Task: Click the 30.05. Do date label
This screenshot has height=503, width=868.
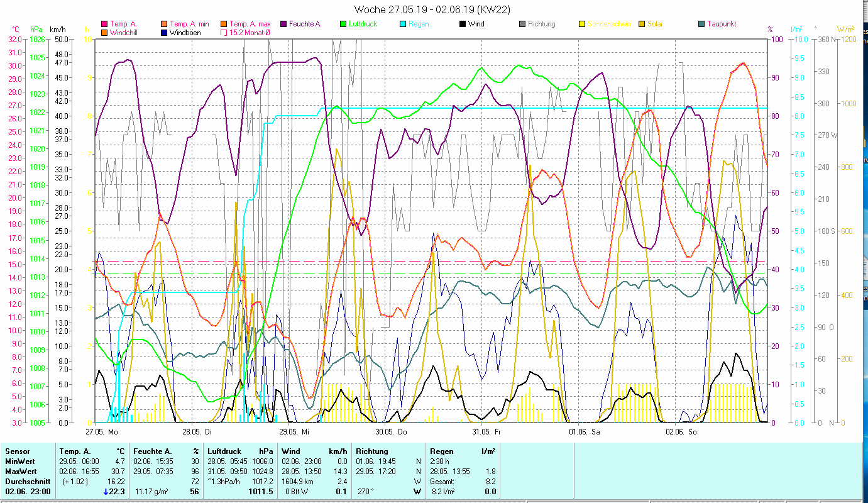Action: point(392,433)
